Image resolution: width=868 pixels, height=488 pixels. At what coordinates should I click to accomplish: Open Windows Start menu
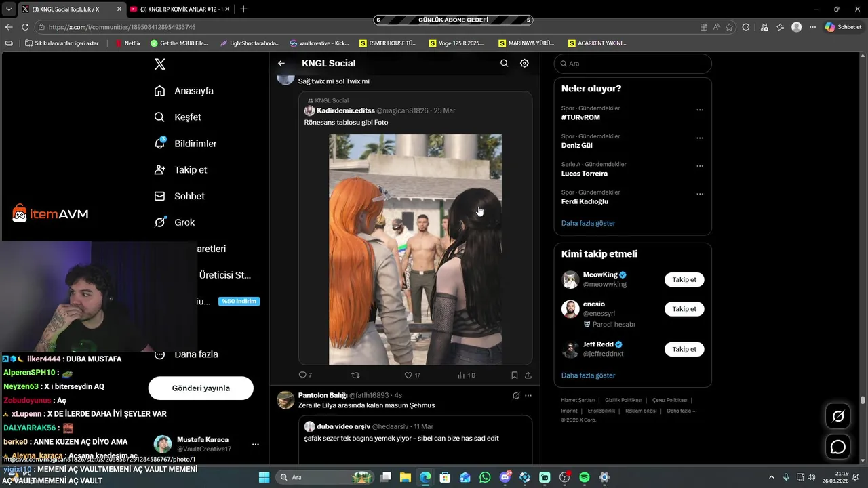click(x=264, y=477)
